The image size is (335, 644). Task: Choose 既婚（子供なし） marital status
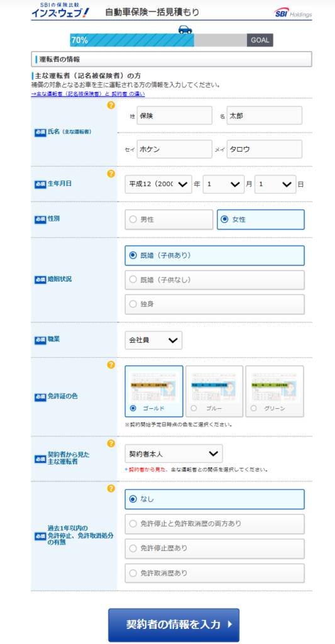(215, 280)
